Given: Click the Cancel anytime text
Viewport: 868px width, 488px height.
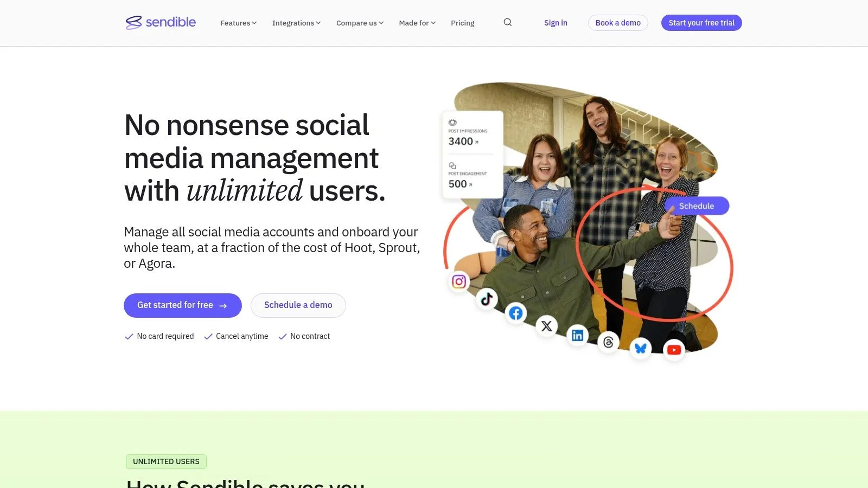Looking at the screenshot, I should tap(242, 336).
